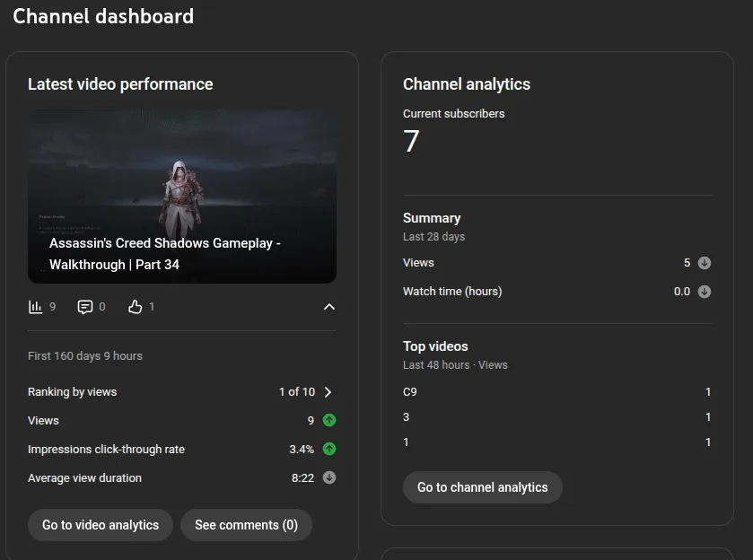
Task: Click grey down arrow beside Average view duration
Action: tap(329, 477)
